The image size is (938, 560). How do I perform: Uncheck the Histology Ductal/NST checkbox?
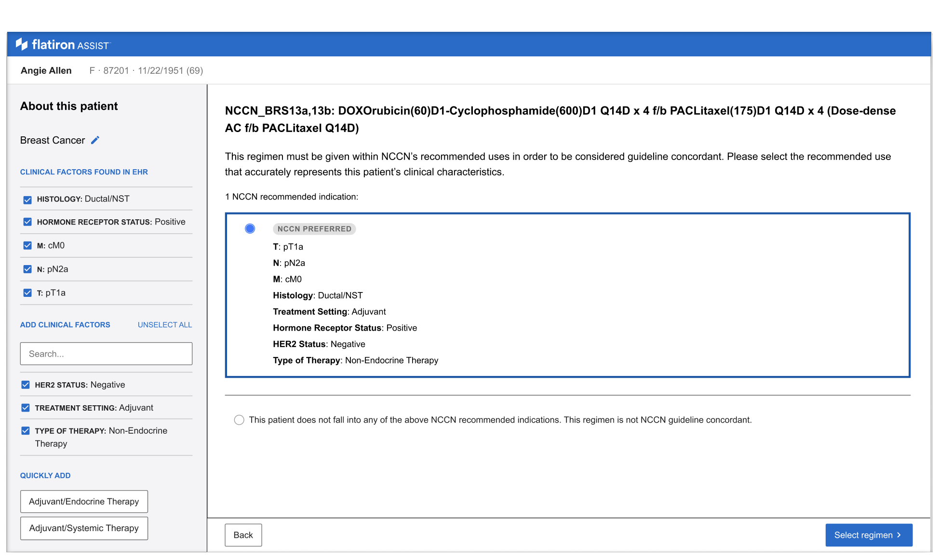tap(27, 200)
